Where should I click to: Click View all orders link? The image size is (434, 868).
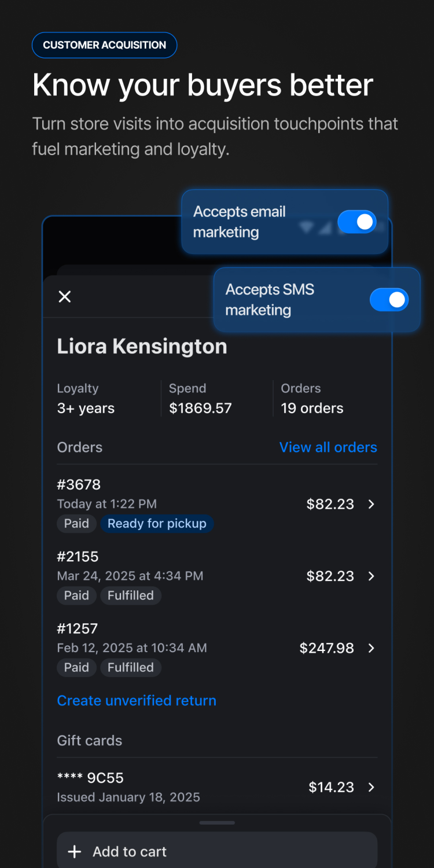(x=328, y=447)
